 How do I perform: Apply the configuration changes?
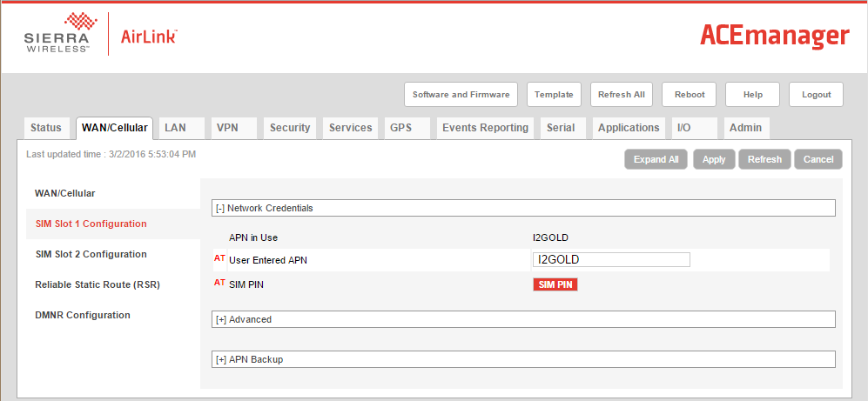[714, 159]
